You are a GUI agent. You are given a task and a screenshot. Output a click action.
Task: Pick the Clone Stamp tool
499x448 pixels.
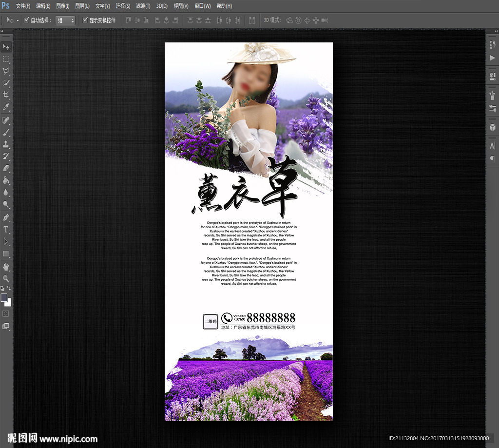[6, 144]
